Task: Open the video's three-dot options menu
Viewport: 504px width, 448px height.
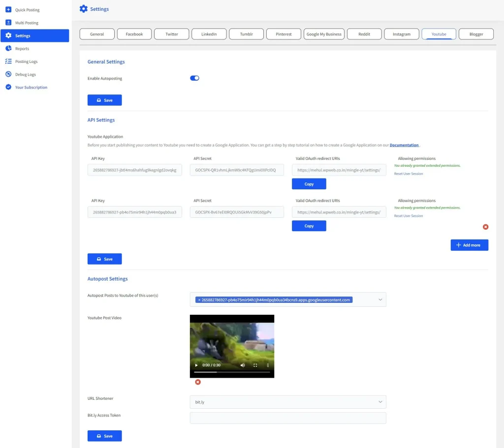Action: point(268,365)
